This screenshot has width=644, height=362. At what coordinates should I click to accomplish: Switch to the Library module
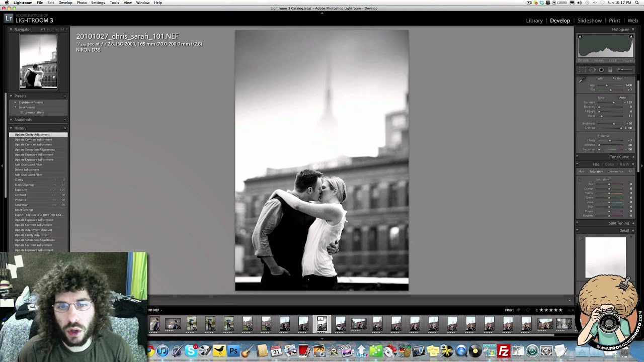(534, 21)
